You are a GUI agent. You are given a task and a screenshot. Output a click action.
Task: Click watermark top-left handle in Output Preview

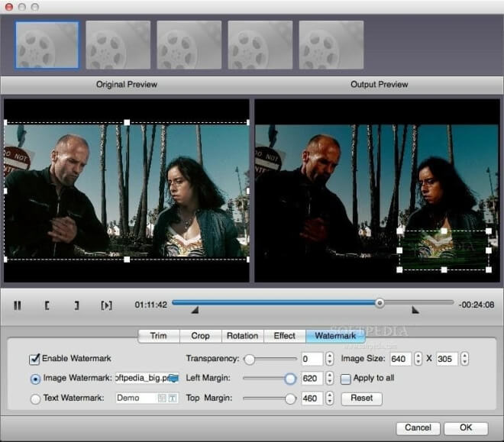(x=399, y=231)
